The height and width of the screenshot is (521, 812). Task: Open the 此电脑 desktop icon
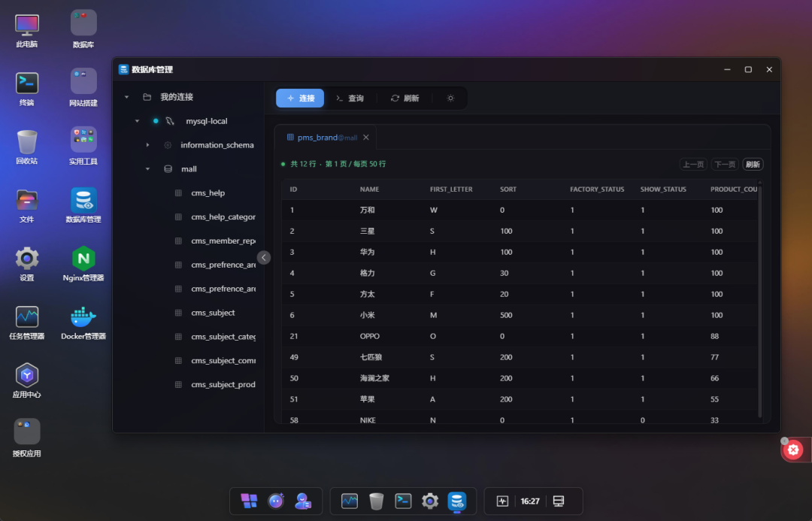(x=27, y=31)
